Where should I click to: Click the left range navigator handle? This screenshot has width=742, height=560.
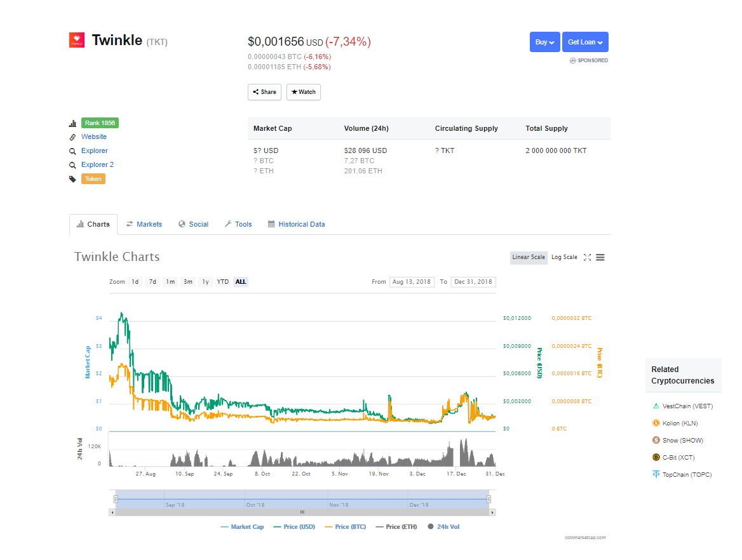pyautogui.click(x=116, y=499)
